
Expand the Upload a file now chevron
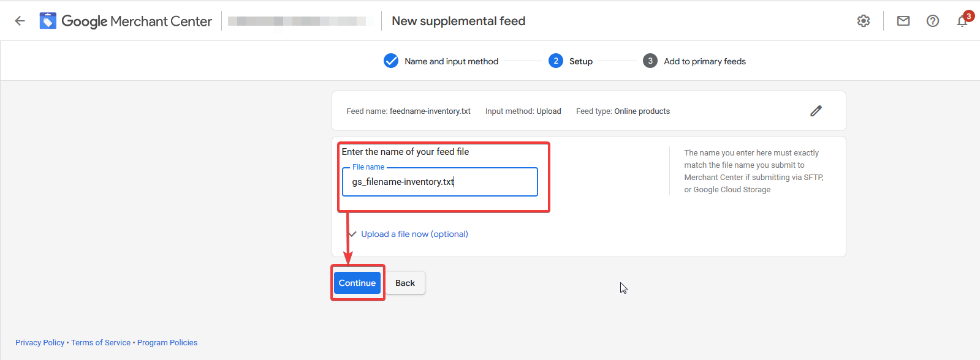[x=352, y=234]
